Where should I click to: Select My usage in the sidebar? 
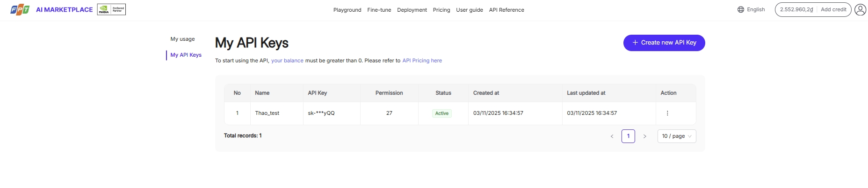(182, 39)
